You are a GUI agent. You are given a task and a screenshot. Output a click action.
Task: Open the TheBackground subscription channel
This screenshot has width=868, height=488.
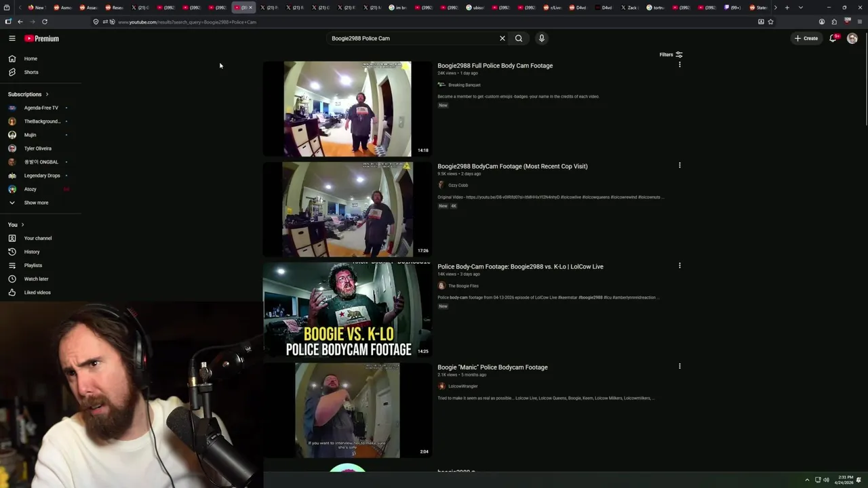41,121
